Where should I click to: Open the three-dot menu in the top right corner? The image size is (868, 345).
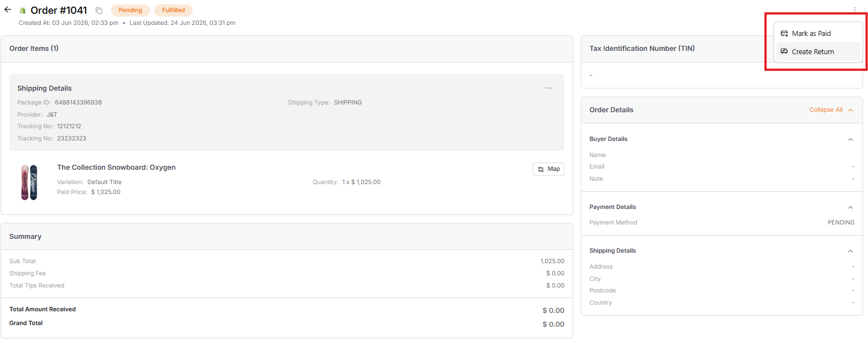click(x=854, y=10)
